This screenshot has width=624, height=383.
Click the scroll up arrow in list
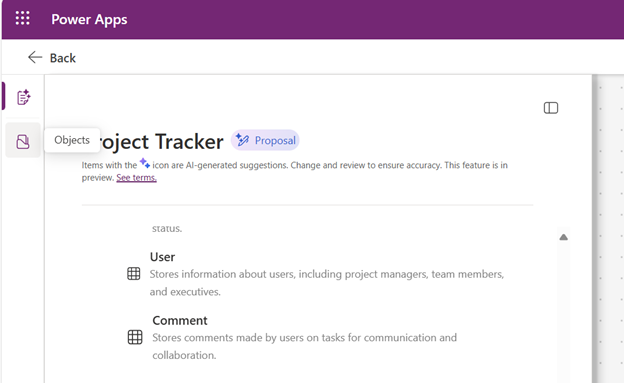pyautogui.click(x=564, y=237)
